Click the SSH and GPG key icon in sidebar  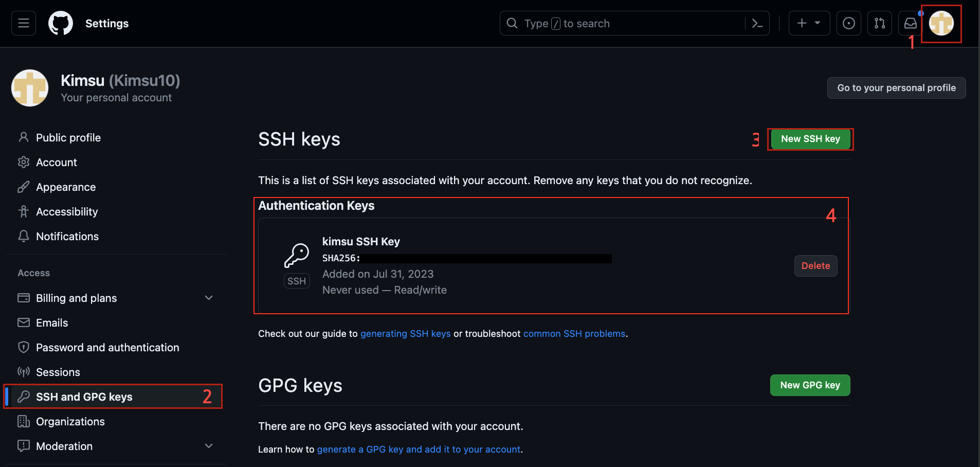(x=24, y=397)
